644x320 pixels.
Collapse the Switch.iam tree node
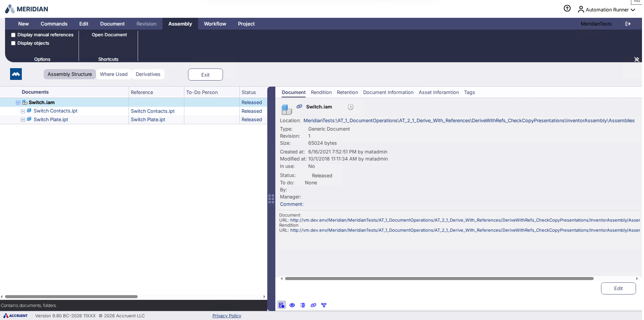coord(18,102)
